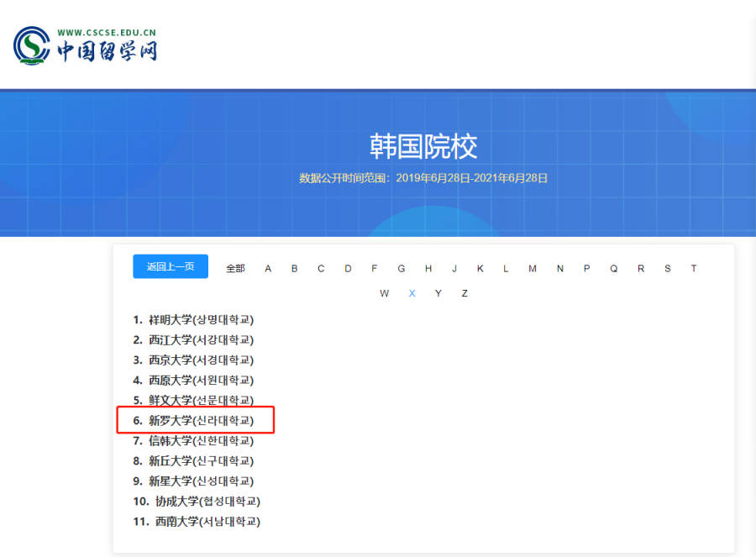The image size is (756, 557).
Task: Filter universities by letter S
Action: [x=667, y=267]
